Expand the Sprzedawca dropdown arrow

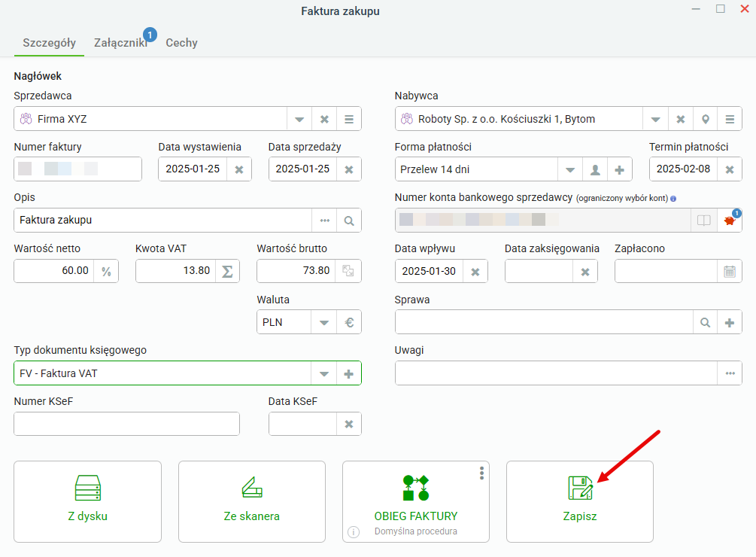[x=299, y=119]
